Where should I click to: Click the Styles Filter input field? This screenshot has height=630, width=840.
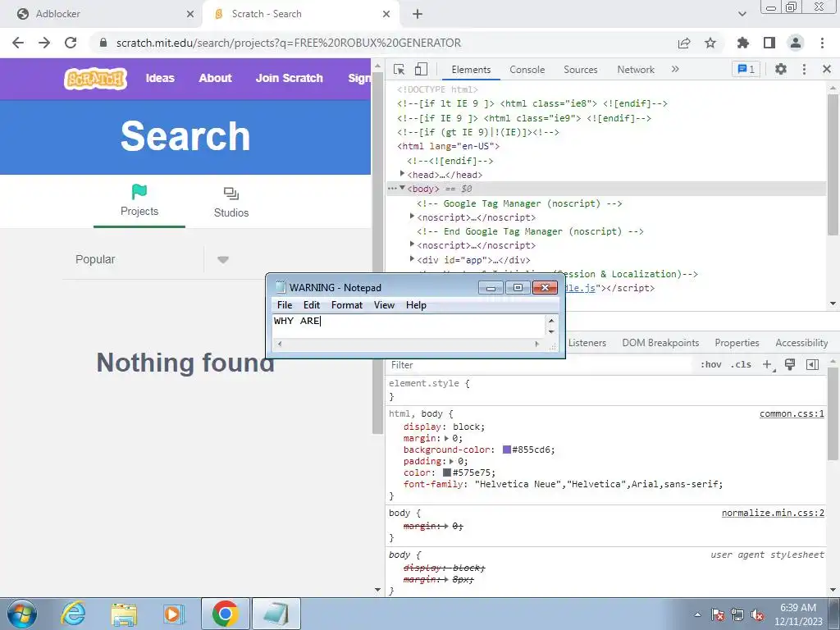click(x=541, y=365)
